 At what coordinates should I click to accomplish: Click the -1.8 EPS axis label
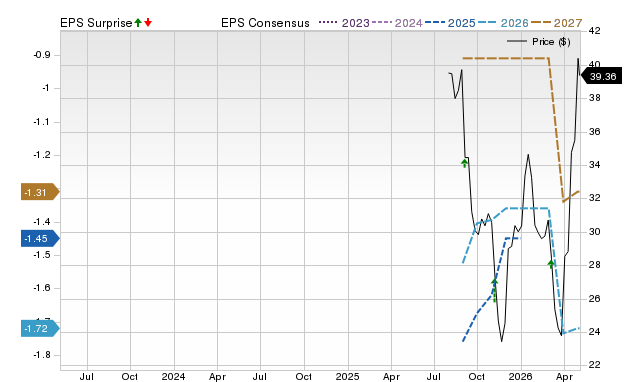[42, 355]
